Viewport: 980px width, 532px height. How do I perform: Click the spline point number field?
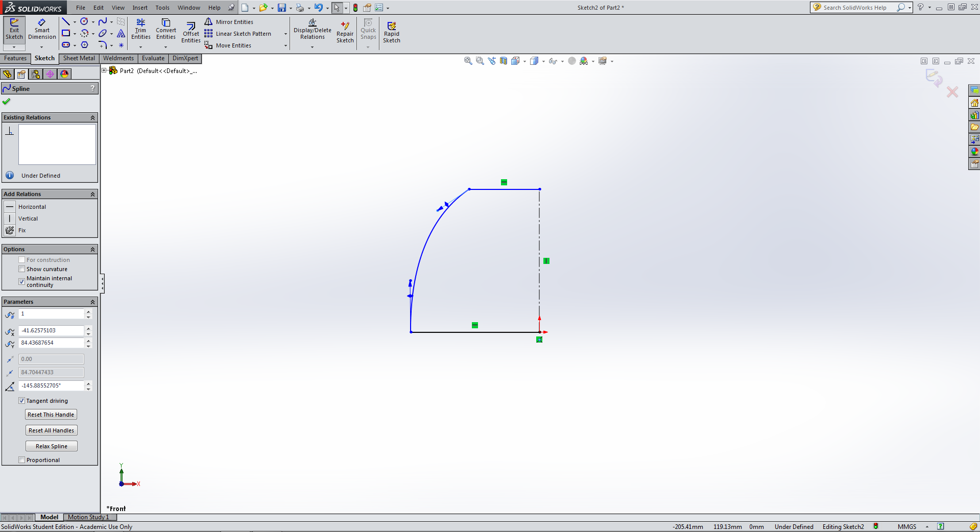pos(51,314)
